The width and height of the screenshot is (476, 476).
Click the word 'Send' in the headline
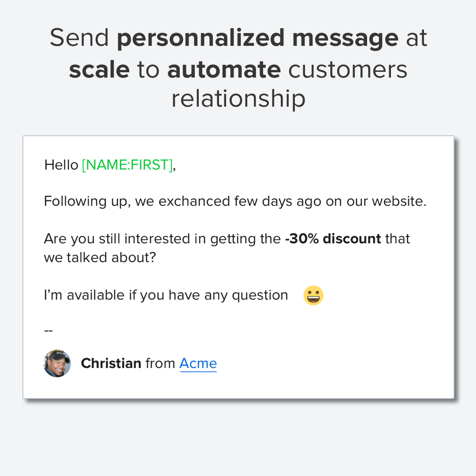(x=79, y=38)
